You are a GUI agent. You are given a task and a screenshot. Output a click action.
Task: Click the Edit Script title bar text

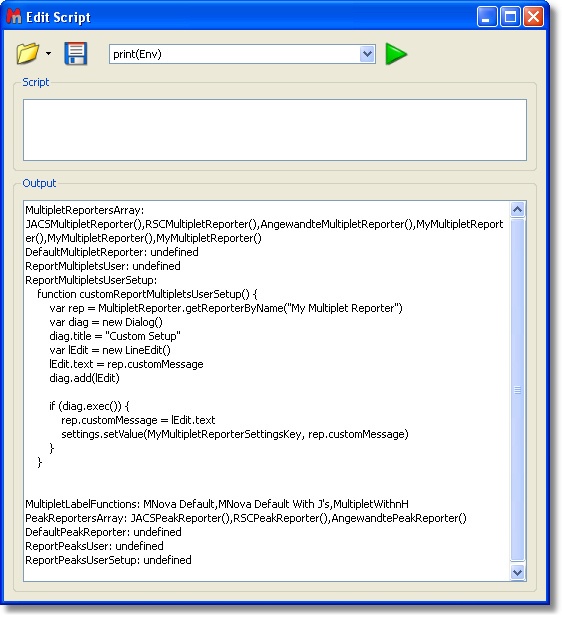click(x=58, y=17)
